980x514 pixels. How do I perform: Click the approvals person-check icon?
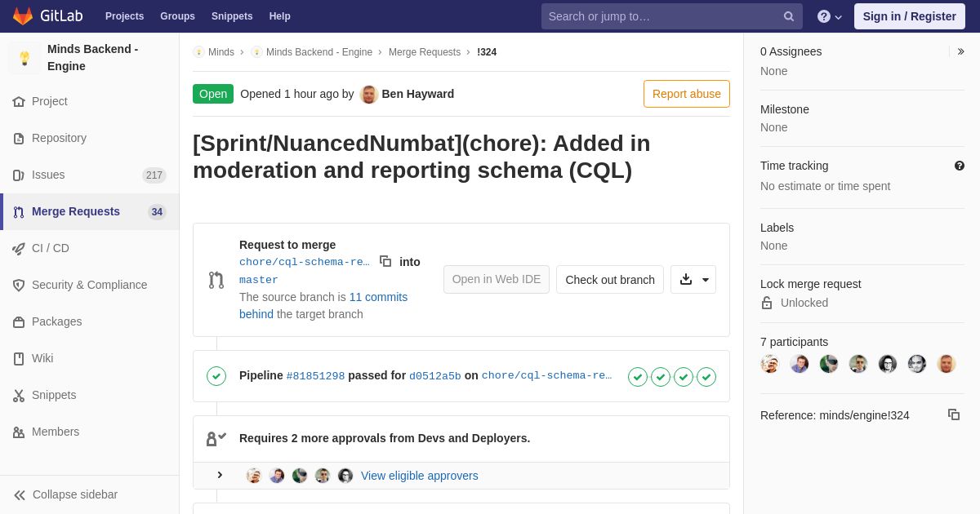click(x=216, y=439)
